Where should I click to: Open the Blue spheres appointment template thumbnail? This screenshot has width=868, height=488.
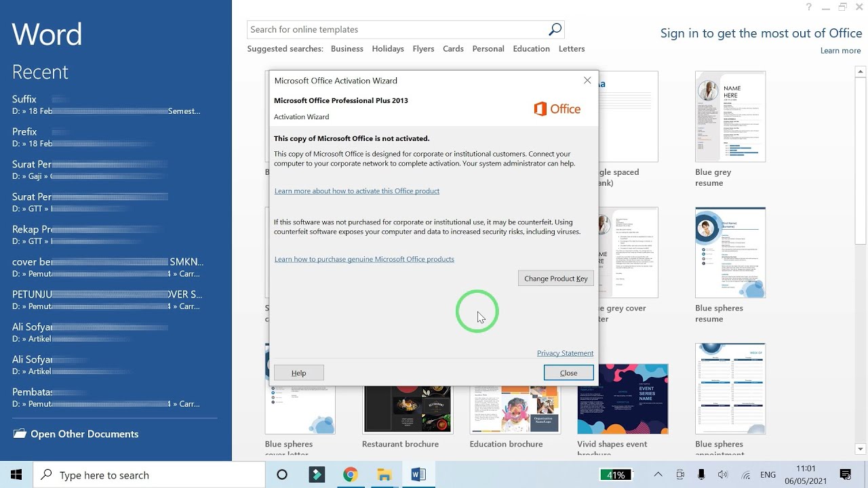click(730, 388)
